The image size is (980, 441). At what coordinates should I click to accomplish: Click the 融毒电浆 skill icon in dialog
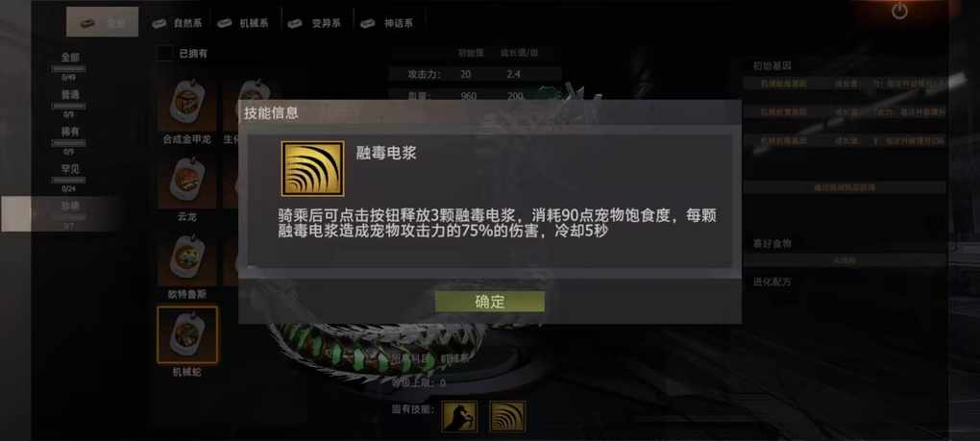coord(312,169)
